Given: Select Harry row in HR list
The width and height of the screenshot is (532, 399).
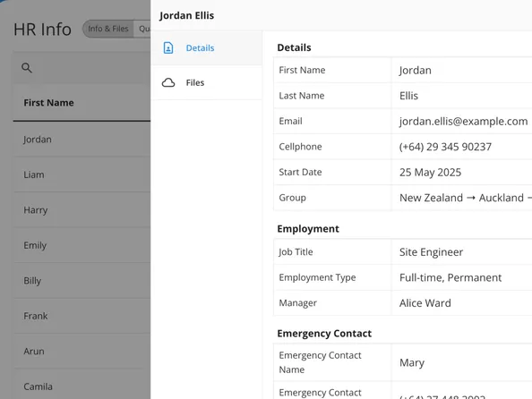Looking at the screenshot, I should point(82,210).
